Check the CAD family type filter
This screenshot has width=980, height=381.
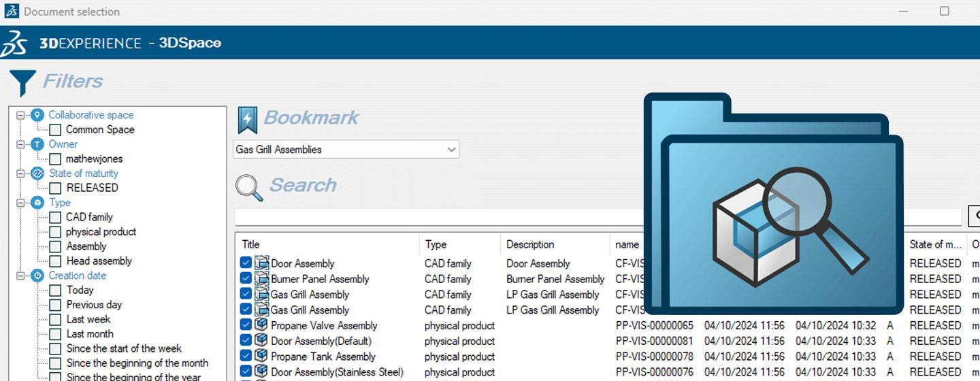tap(55, 217)
